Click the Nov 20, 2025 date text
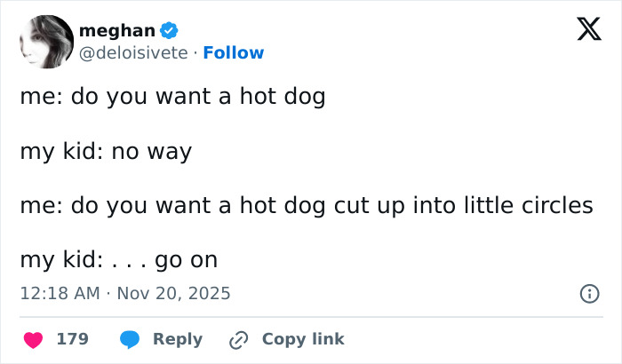The height and width of the screenshot is (364, 622). click(x=174, y=293)
